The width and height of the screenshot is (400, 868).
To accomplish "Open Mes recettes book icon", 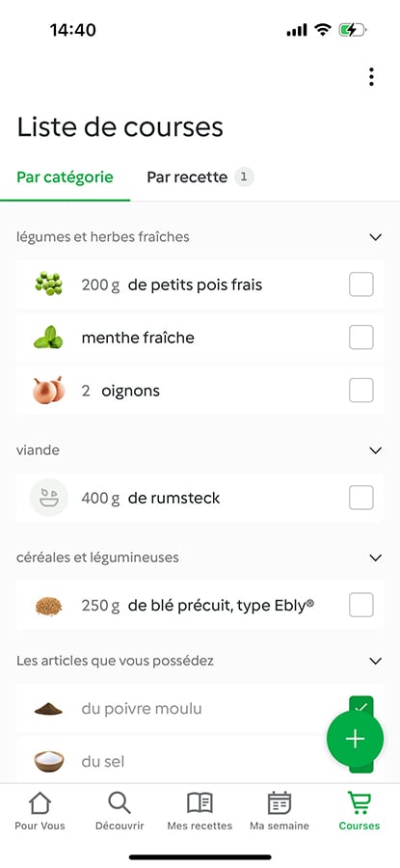I will (x=200, y=802).
